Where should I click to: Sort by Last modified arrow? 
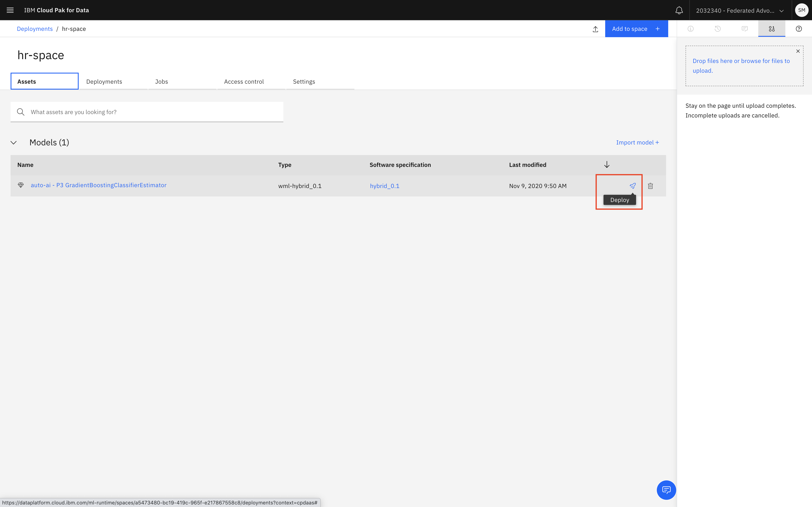coord(607,165)
